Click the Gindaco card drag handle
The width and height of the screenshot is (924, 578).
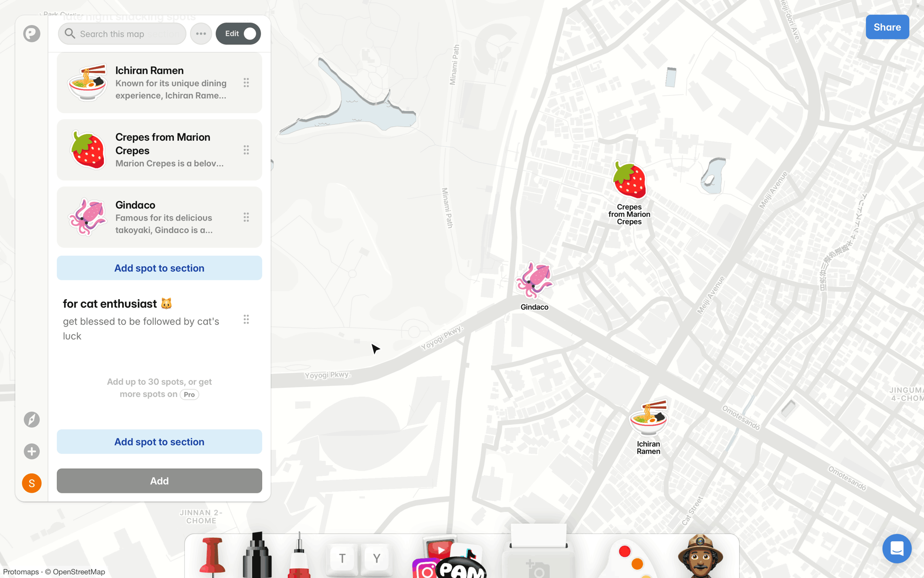246,217
